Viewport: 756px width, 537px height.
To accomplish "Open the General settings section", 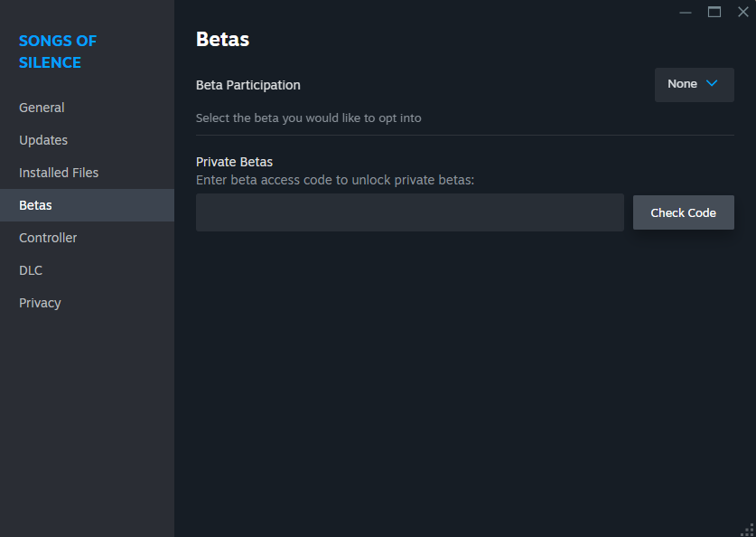I will pos(42,108).
